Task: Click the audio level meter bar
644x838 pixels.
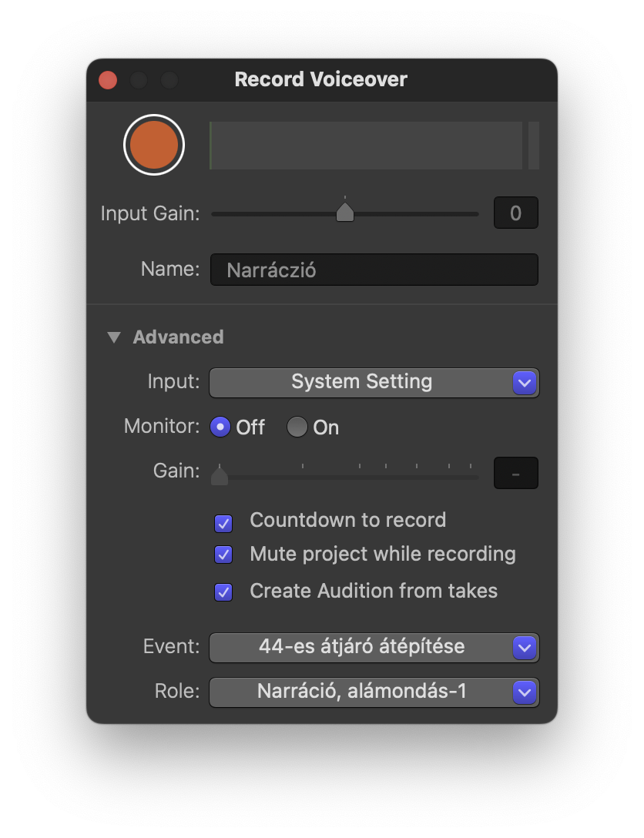Action: (x=366, y=146)
